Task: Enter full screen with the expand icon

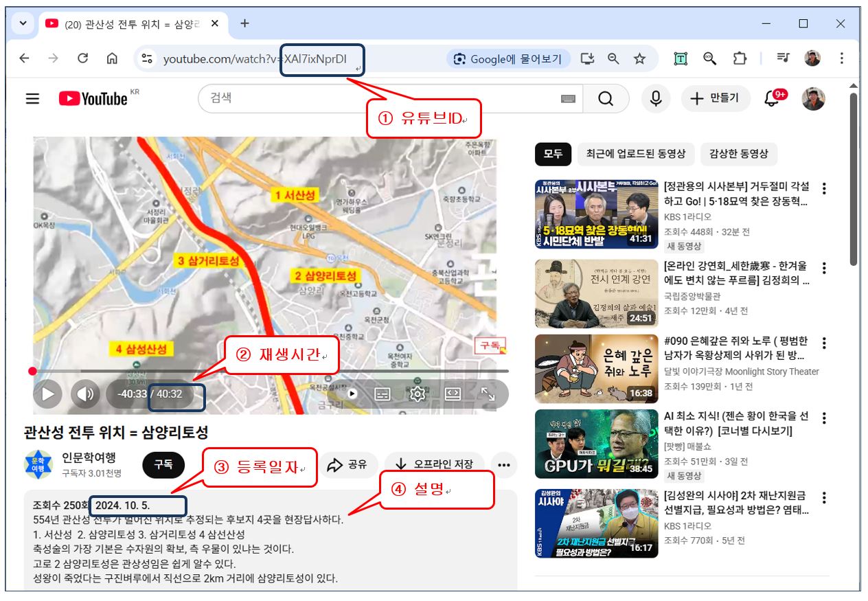Action: click(488, 394)
